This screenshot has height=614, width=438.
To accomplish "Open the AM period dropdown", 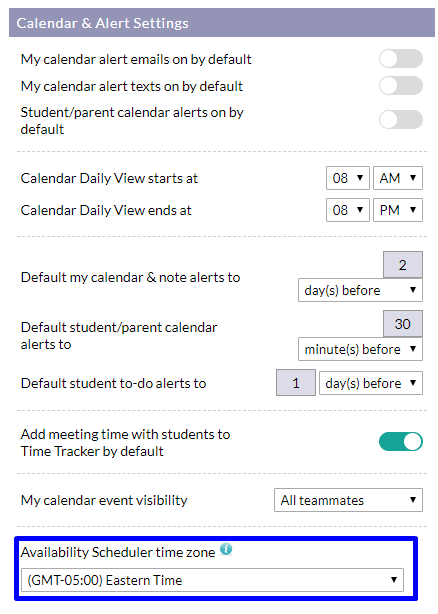I will [398, 178].
